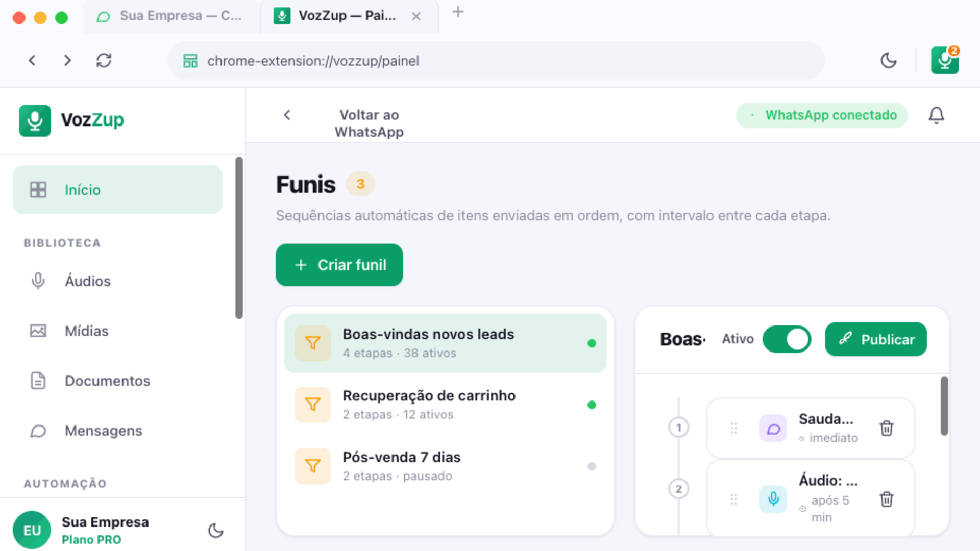Click the Funis count badge 3
This screenshot has height=551, width=980.
click(360, 184)
